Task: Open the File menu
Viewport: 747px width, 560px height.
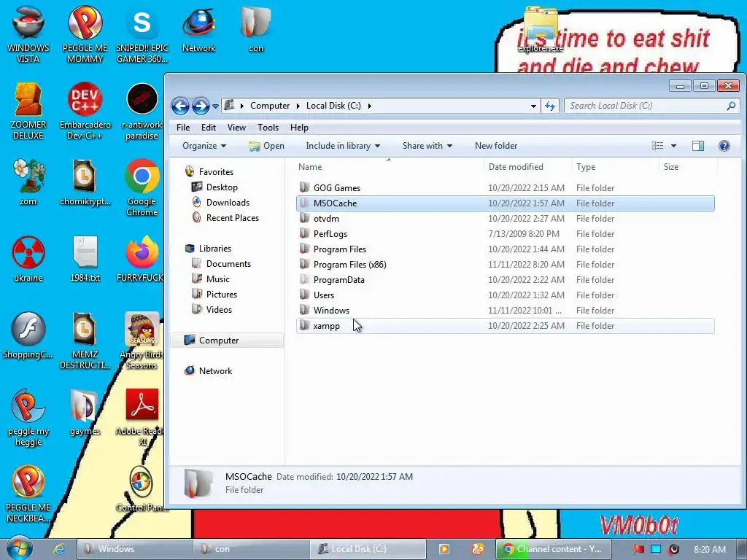Action: 183,128
